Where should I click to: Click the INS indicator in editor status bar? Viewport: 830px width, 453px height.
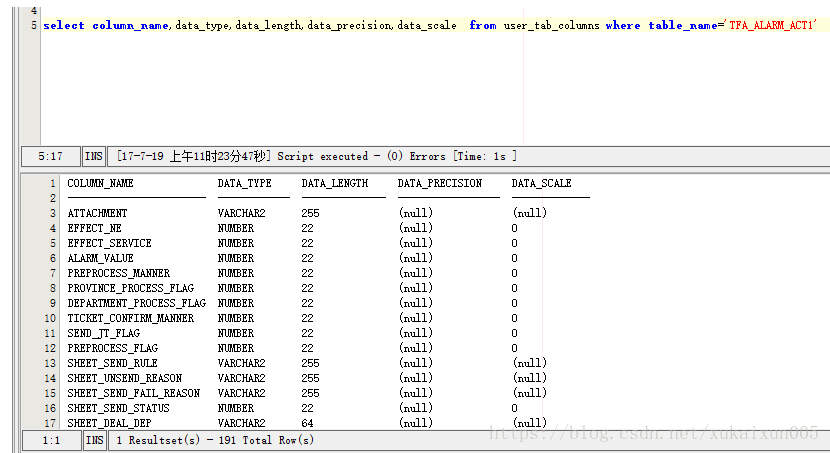94,157
